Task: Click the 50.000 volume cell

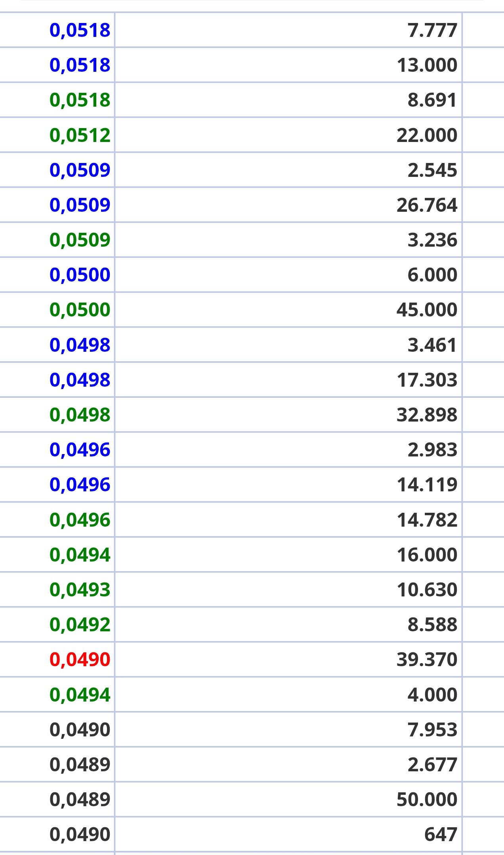Action: [288, 799]
